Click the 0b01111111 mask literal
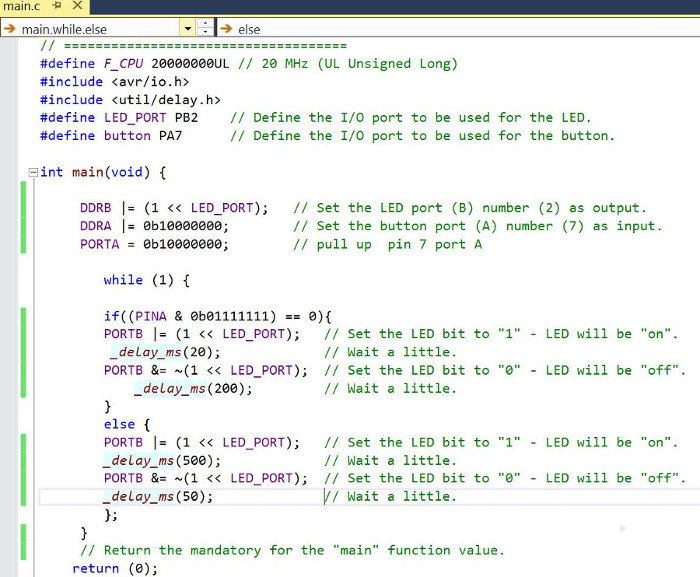The width and height of the screenshot is (700, 577). pyautogui.click(x=230, y=317)
